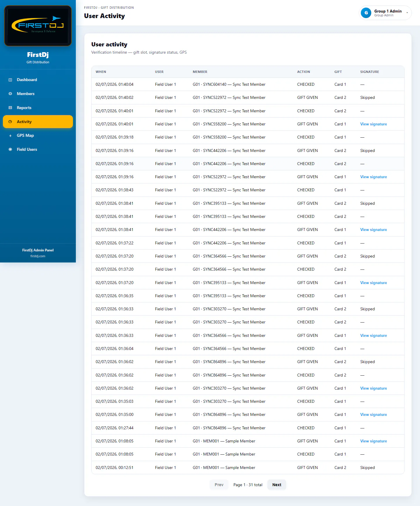Click the firstdj.com footer link
This screenshot has height=506, width=420.
click(38, 256)
